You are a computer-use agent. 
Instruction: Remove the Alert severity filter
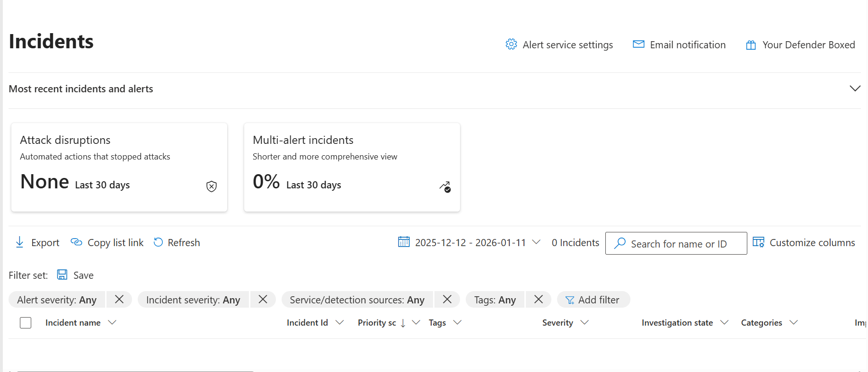coord(119,299)
